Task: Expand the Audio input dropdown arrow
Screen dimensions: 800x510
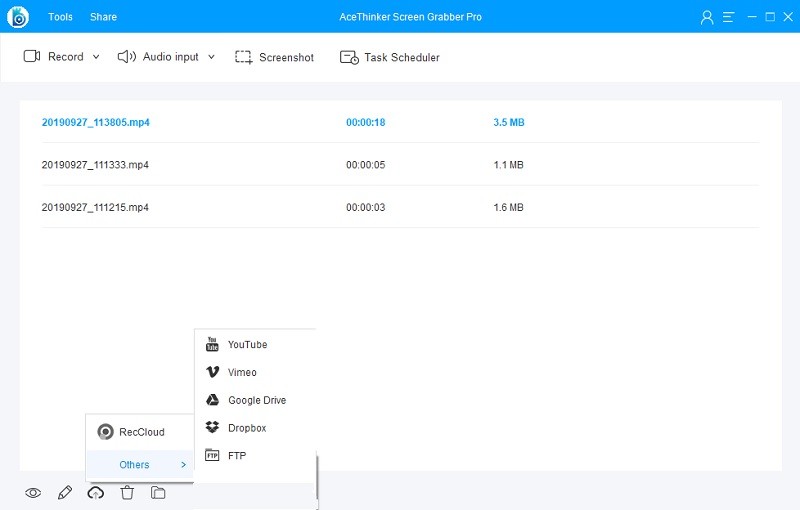Action: (x=211, y=57)
